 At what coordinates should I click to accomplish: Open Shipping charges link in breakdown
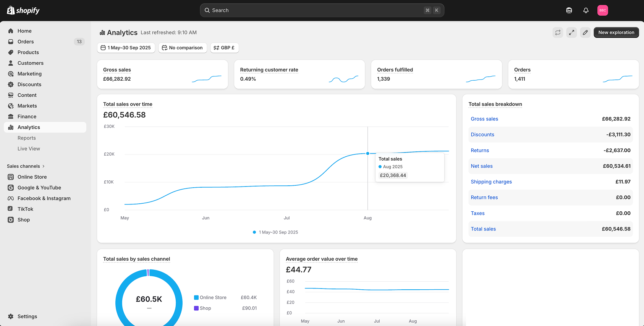click(491, 182)
